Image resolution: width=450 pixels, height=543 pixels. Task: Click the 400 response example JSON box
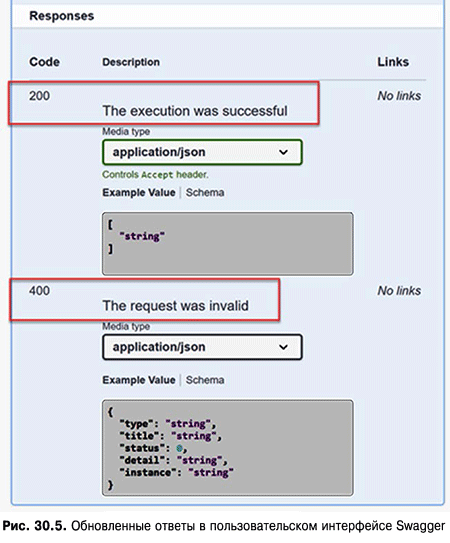click(228, 448)
